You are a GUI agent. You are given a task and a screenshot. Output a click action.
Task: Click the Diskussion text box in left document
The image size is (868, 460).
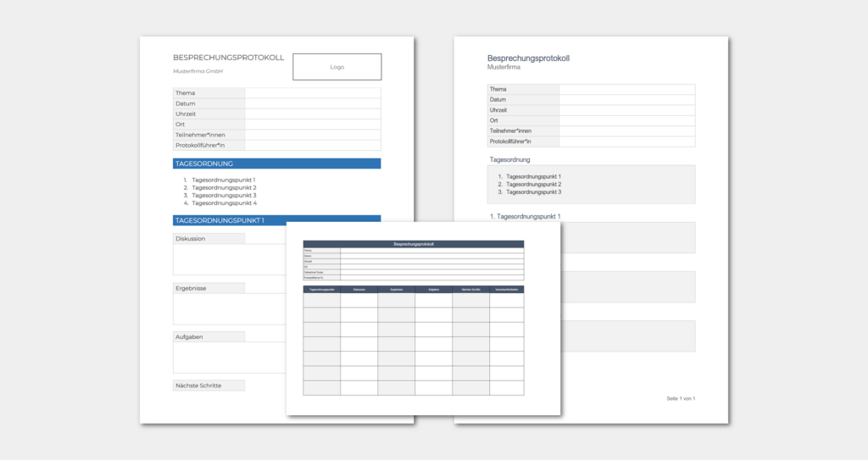point(229,259)
